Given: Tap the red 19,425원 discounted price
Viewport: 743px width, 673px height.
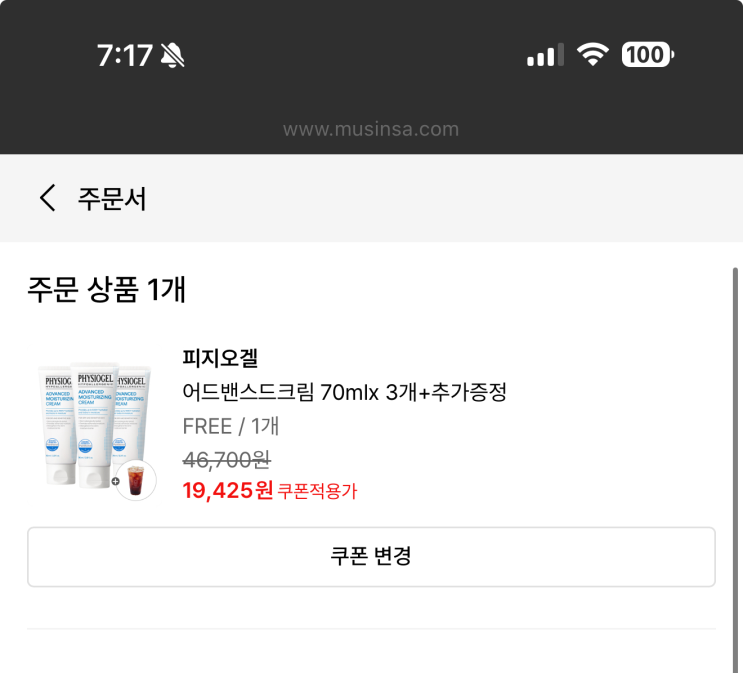Looking at the screenshot, I should (x=228, y=490).
